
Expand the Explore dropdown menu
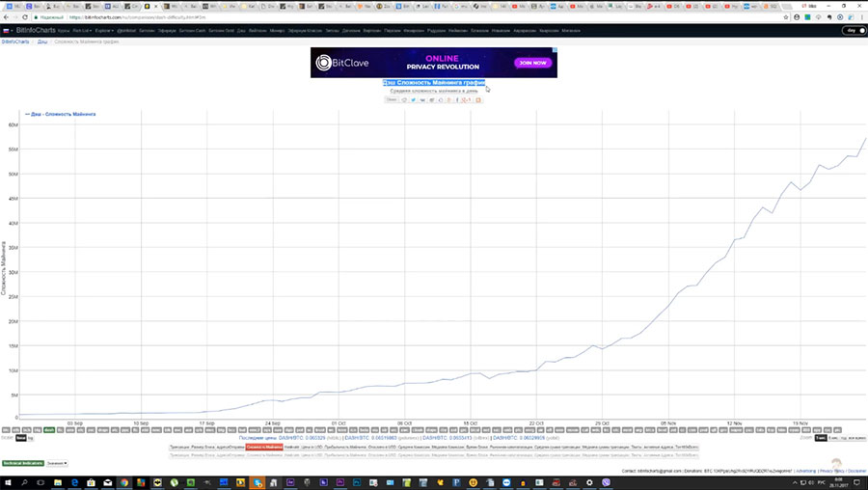point(104,31)
